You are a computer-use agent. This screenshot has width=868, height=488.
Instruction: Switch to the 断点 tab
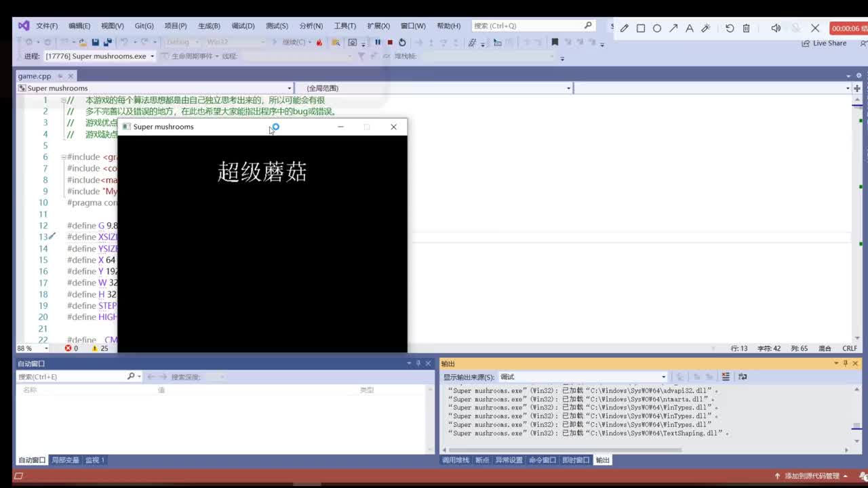click(x=482, y=460)
